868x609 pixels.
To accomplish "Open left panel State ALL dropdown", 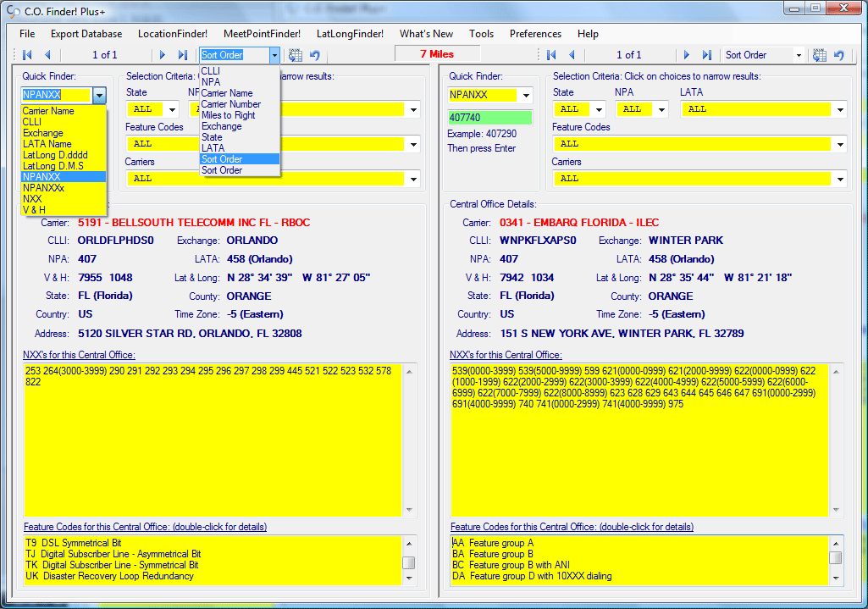I will (x=172, y=109).
